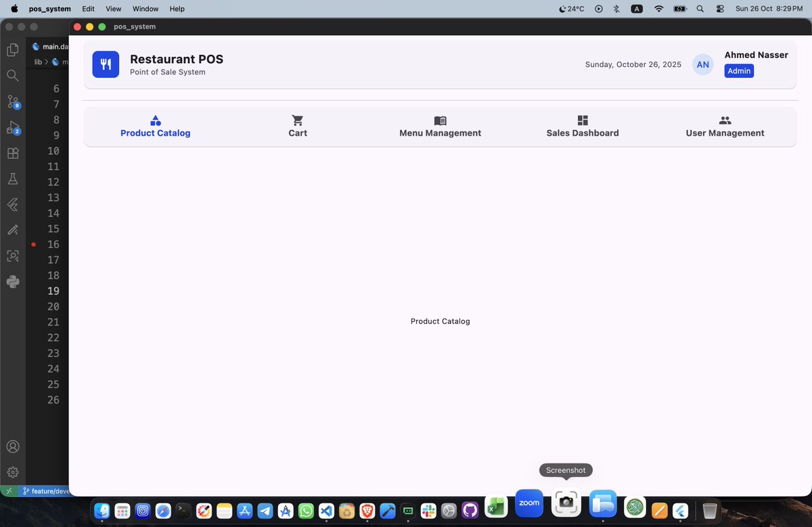Open Finder from the Dock

click(102, 511)
